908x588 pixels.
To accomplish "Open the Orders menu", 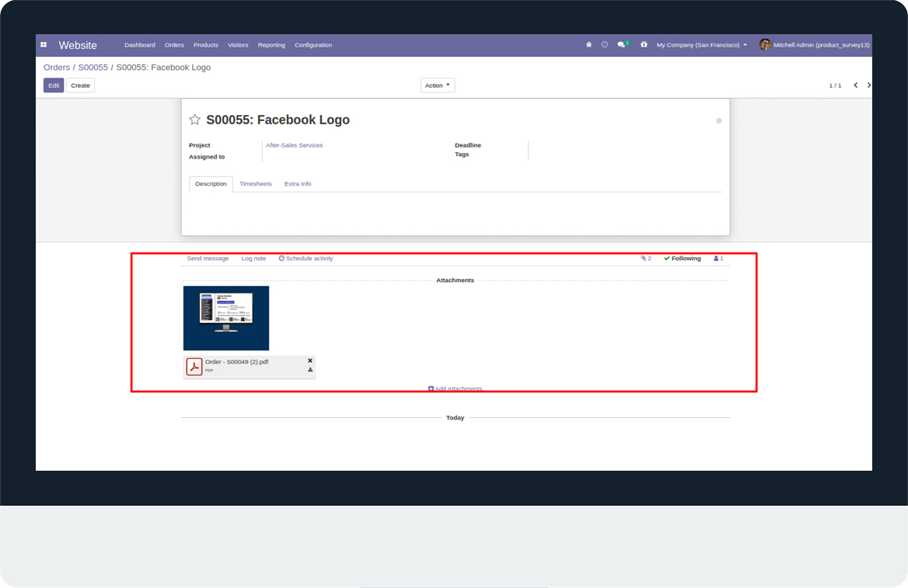I will [174, 45].
